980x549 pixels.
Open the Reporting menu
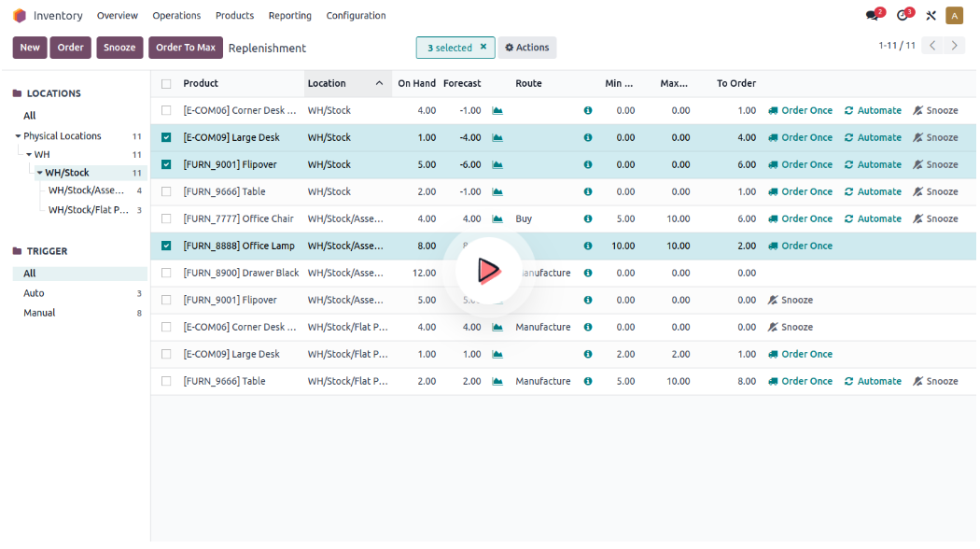coord(290,16)
